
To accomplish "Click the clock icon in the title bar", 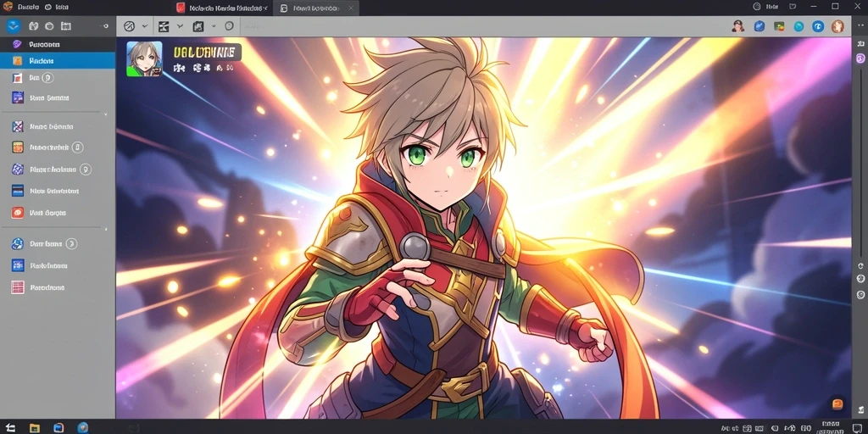I will [x=47, y=8].
